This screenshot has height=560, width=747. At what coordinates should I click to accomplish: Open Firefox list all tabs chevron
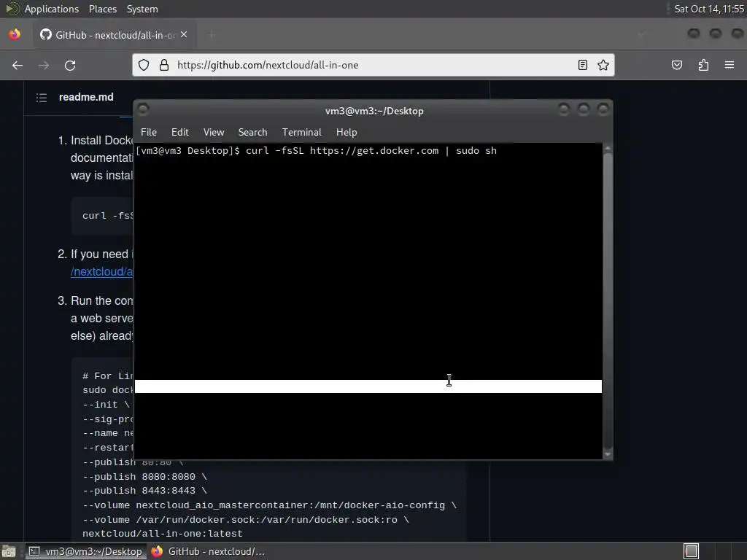pyautogui.click(x=641, y=34)
